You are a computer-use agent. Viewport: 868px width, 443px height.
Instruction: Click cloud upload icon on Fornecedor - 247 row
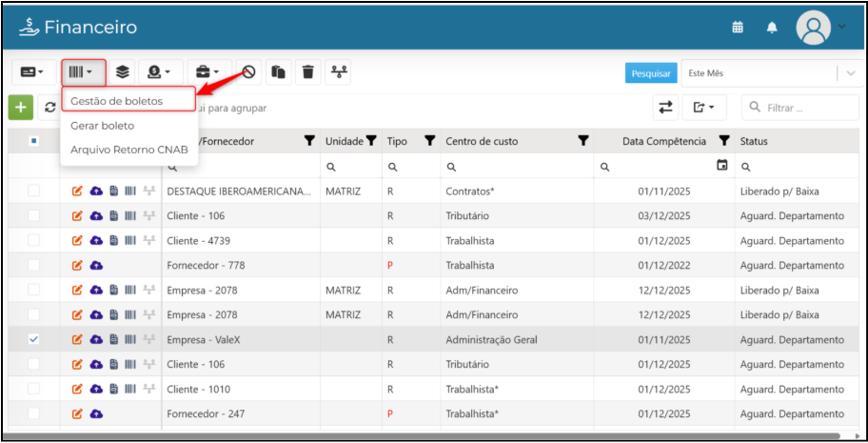[96, 413]
